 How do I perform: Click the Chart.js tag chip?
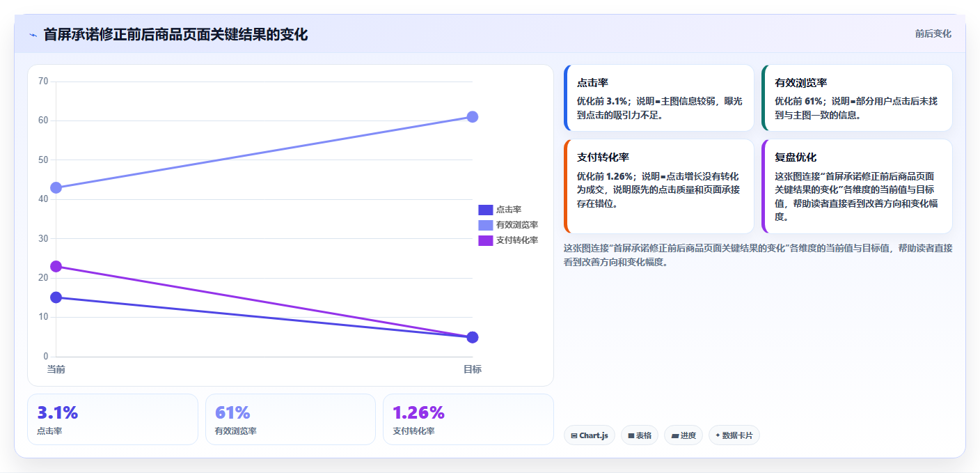tap(590, 435)
